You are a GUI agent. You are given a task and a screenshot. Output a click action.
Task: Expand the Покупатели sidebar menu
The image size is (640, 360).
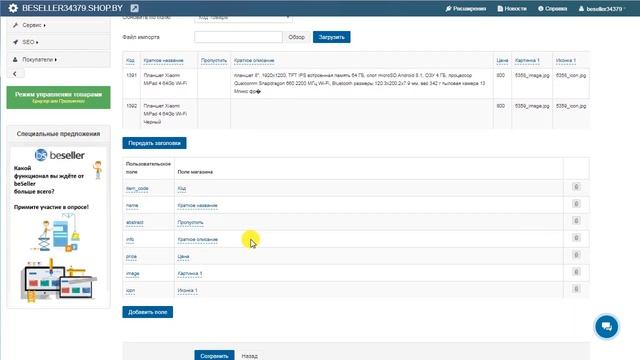tap(58, 60)
